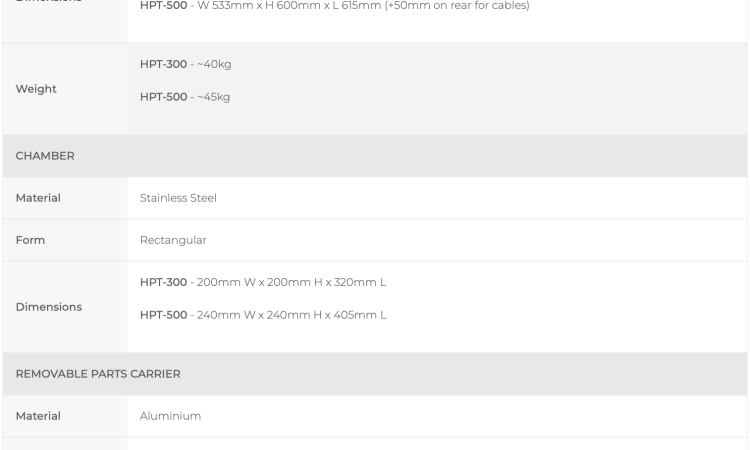
Task: Click bold HPT-500 in chamber Dimensions row
Action: coord(163,315)
